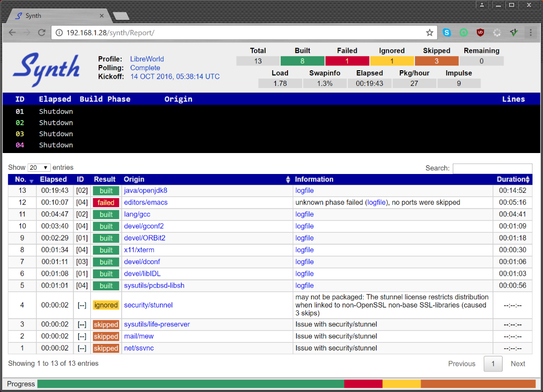Filter results by the red Failed counter

(x=347, y=61)
